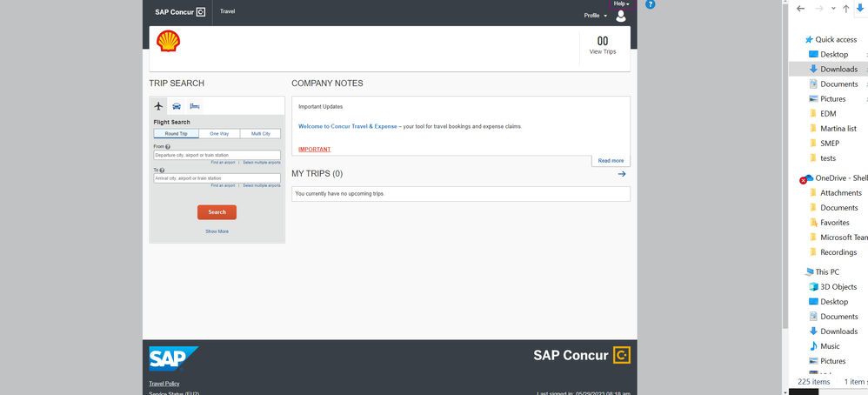Open Welcome to Concur Travel & Expense link
This screenshot has height=395, width=868.
click(348, 126)
